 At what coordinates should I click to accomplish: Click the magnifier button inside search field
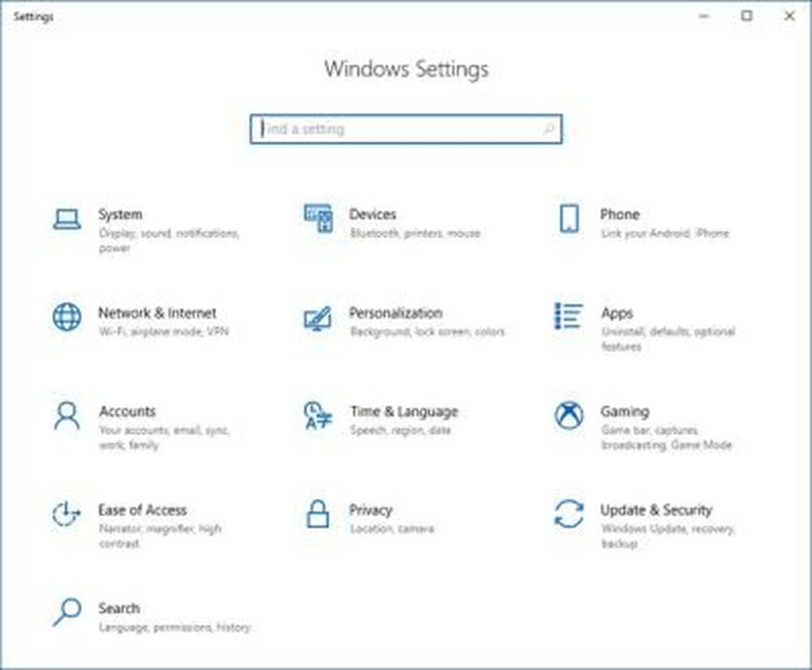tap(548, 129)
